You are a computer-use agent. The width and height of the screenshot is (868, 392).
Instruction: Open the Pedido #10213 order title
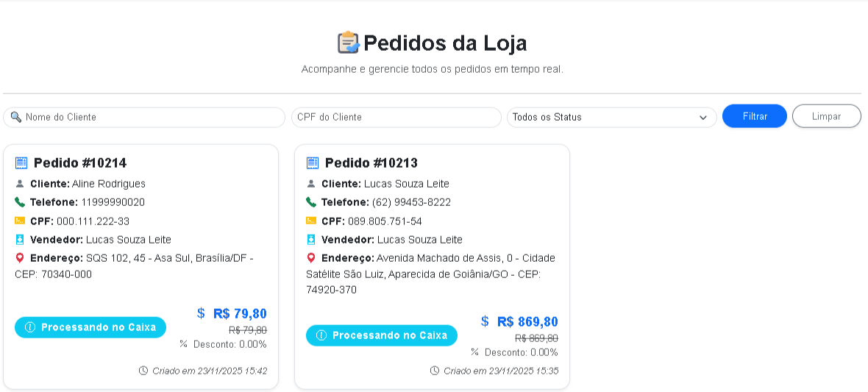point(371,163)
